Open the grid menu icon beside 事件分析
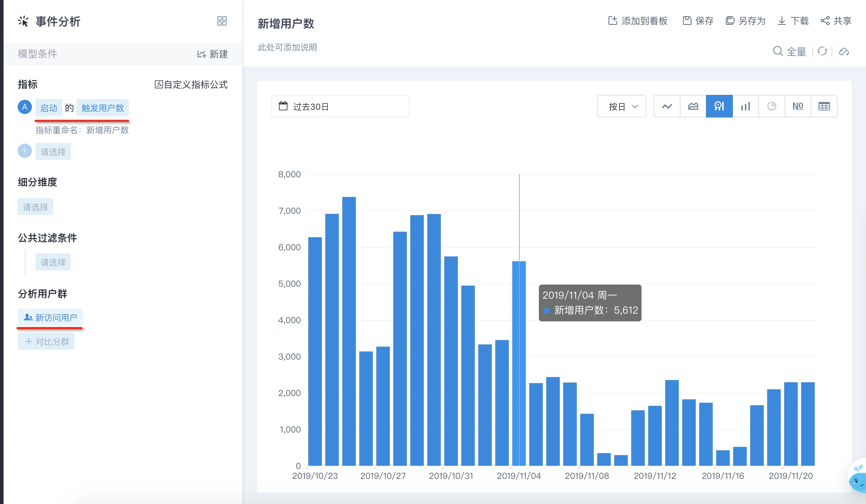 tap(222, 21)
